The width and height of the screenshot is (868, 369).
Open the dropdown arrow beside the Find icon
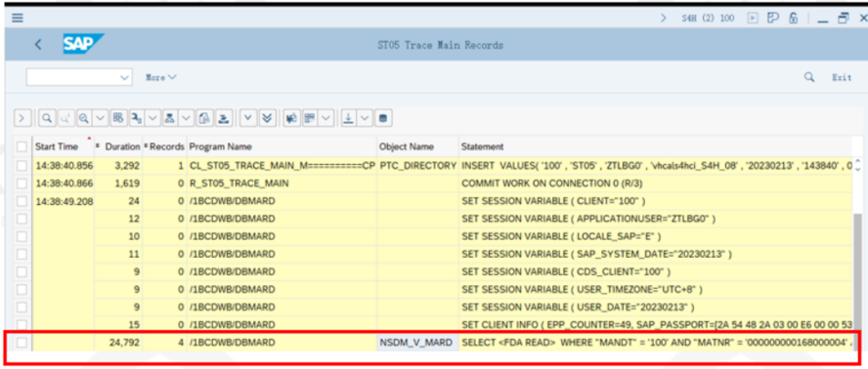pos(100,118)
